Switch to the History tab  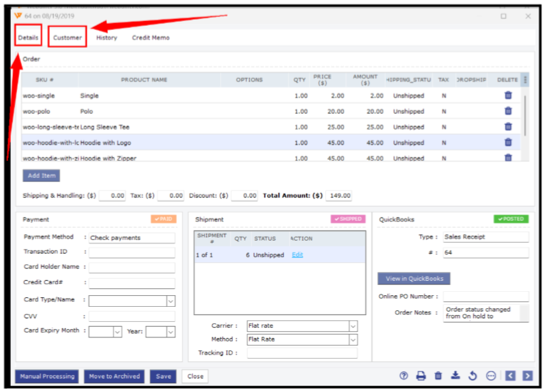pos(106,37)
